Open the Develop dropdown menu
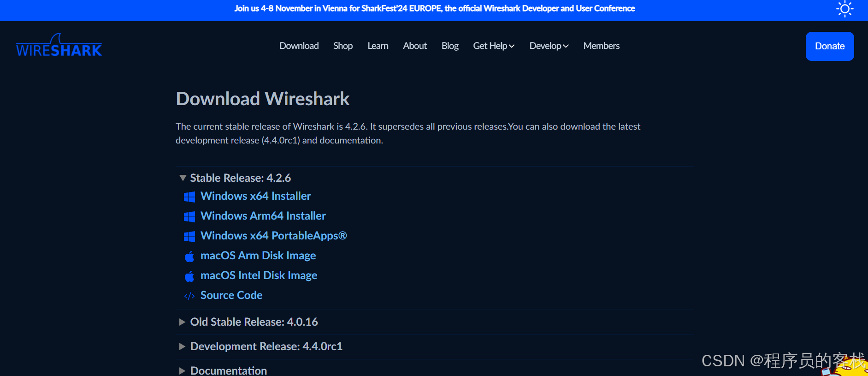 549,46
